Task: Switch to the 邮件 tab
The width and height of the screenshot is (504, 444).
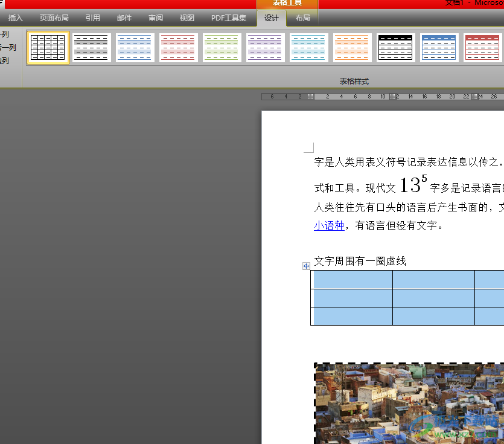Action: click(x=124, y=18)
